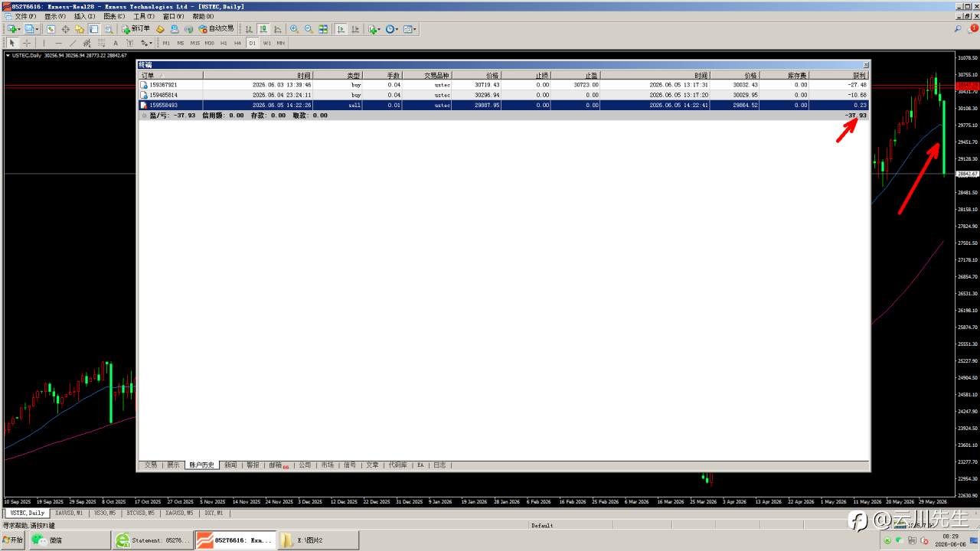
Task: Switch to the 新闻 terminal tab
Action: 230,465
